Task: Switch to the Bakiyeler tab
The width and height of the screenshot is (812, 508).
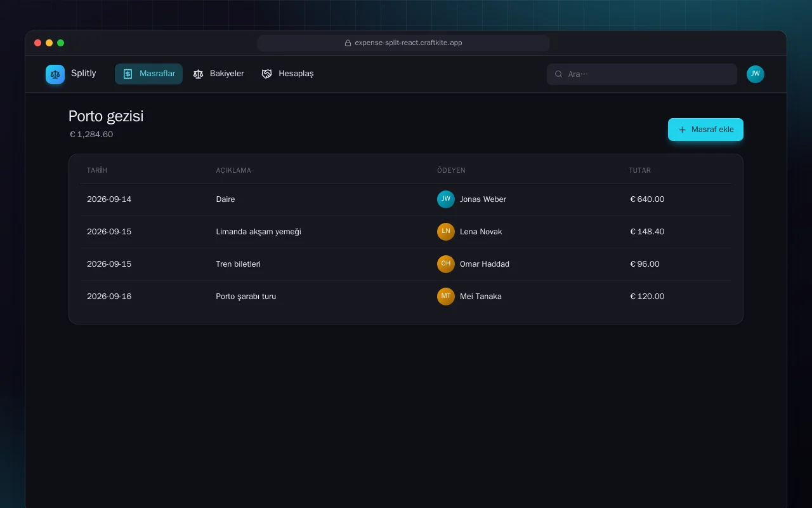Action: [x=219, y=74]
